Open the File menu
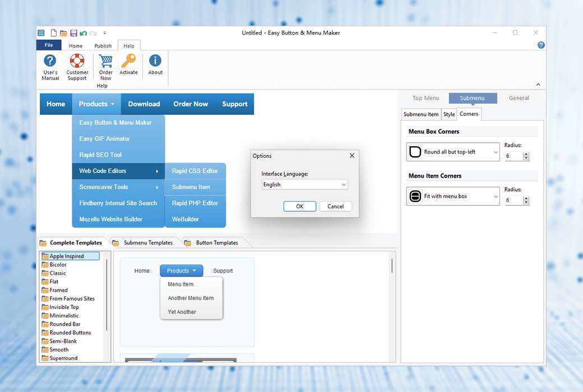Screen dimensions: 583x392 [49, 45]
